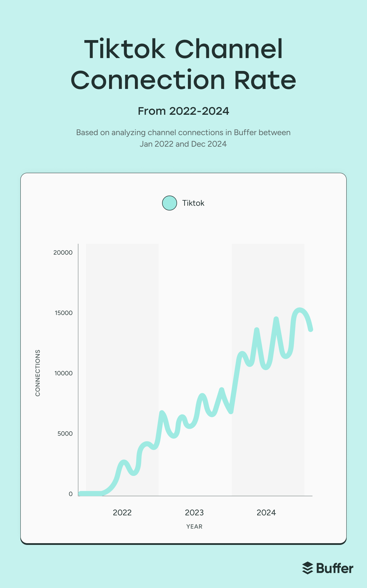367x588 pixels.
Task: Click the Jan 2022 and Dec 2024 text line
Action: [183, 144]
